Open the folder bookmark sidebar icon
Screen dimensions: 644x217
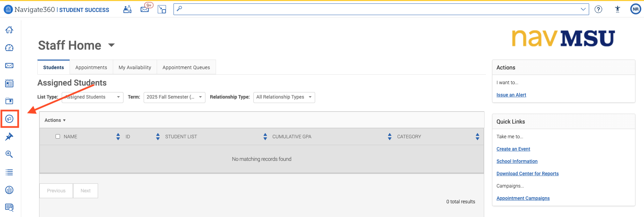pyautogui.click(x=9, y=101)
